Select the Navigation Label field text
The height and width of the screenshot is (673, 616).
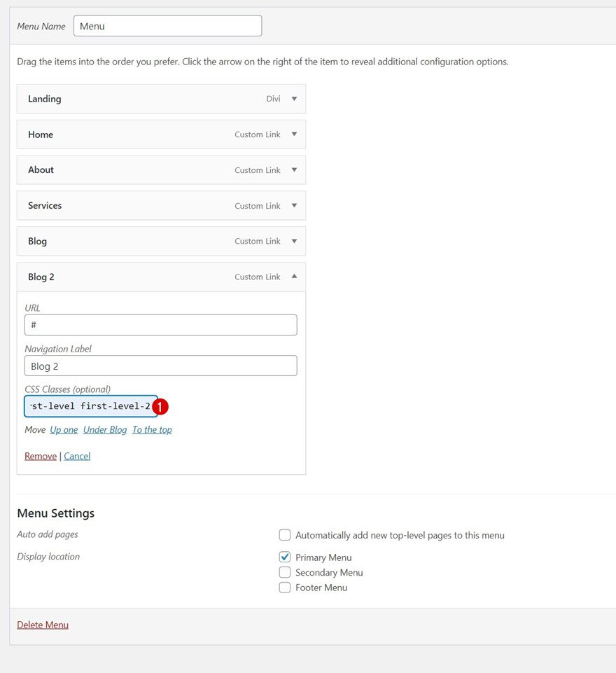click(160, 366)
